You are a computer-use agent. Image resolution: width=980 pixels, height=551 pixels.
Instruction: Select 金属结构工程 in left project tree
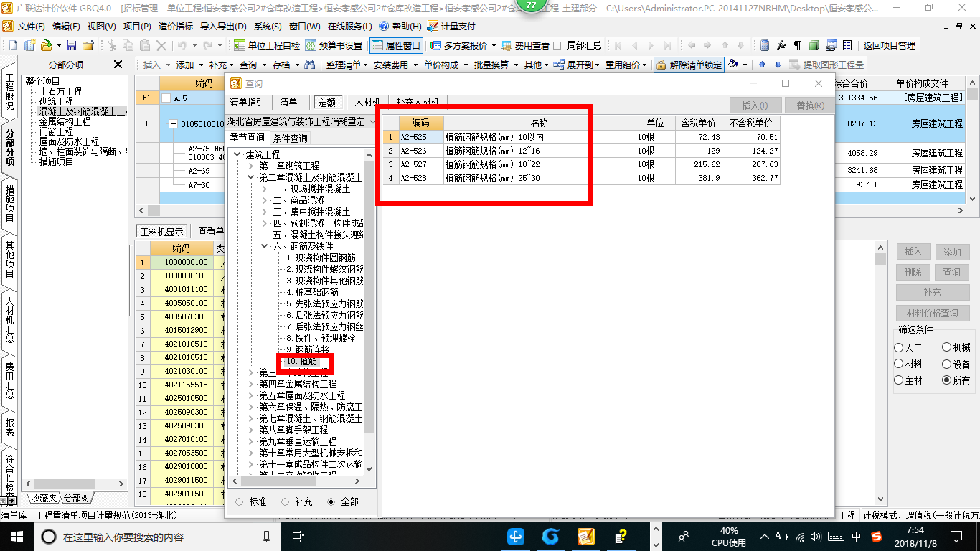tap(65, 121)
